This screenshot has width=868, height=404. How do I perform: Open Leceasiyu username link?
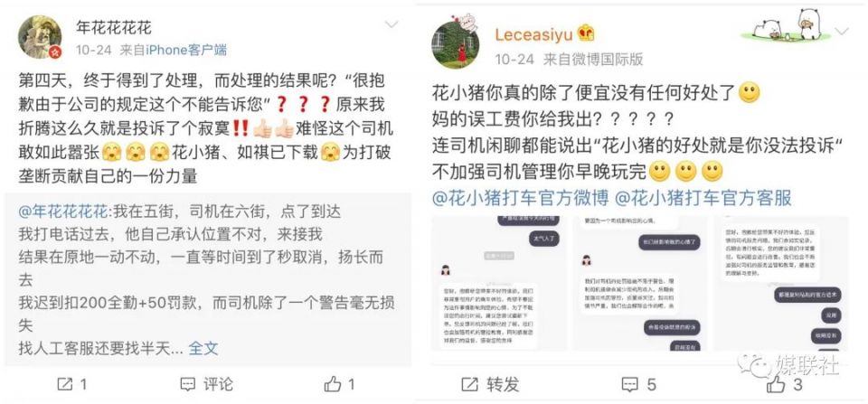click(533, 35)
